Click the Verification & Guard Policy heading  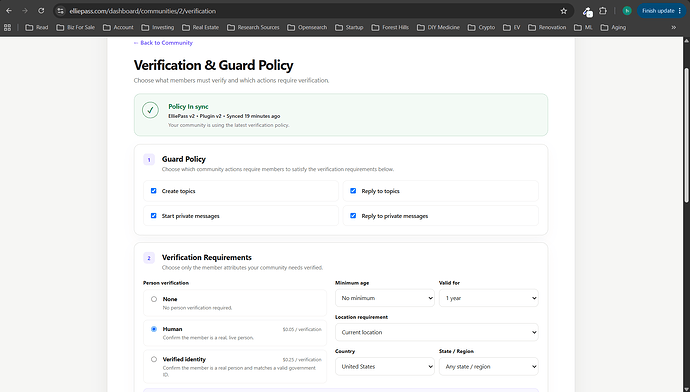pyautogui.click(x=213, y=65)
